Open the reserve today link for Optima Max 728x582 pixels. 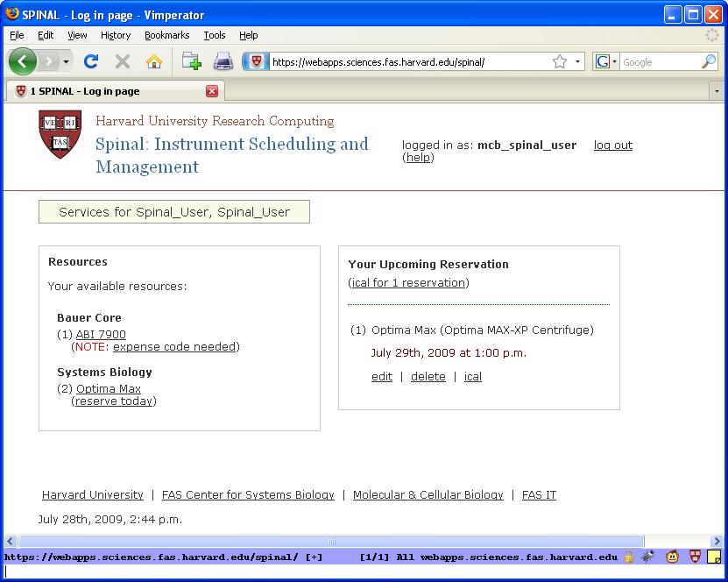(113, 401)
